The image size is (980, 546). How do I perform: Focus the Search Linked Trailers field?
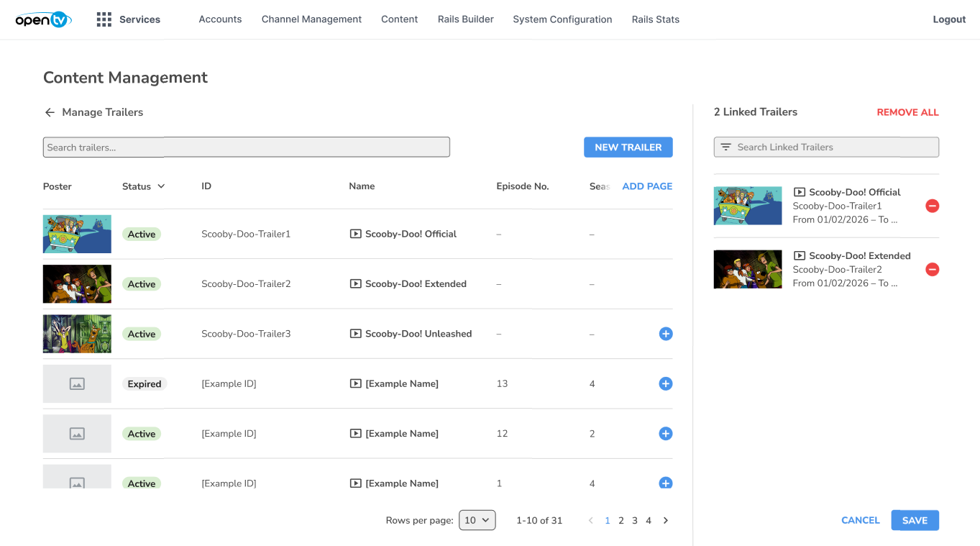(826, 147)
